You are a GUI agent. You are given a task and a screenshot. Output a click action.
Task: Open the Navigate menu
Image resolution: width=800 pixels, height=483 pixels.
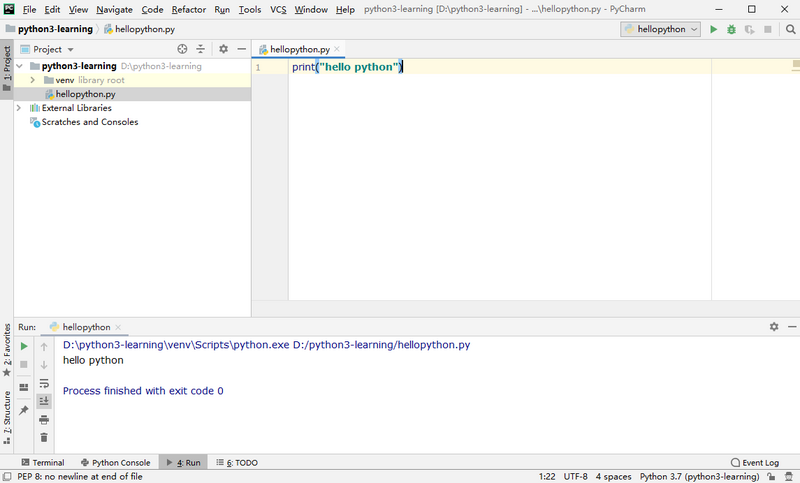[x=114, y=9]
